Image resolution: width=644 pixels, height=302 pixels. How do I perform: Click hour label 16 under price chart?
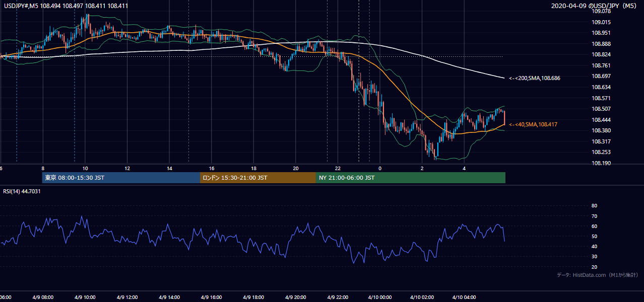click(x=212, y=168)
